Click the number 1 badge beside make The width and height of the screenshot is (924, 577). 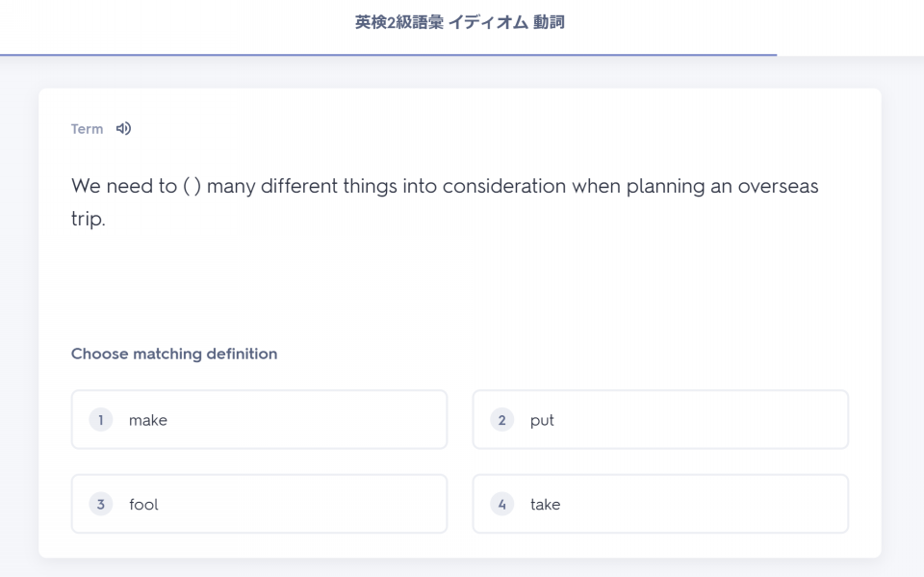[x=101, y=420]
